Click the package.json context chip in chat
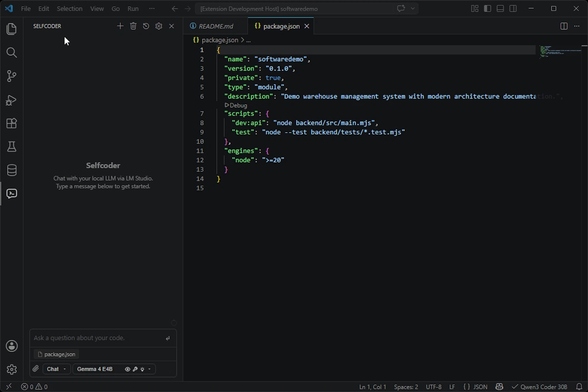 pyautogui.click(x=57, y=354)
